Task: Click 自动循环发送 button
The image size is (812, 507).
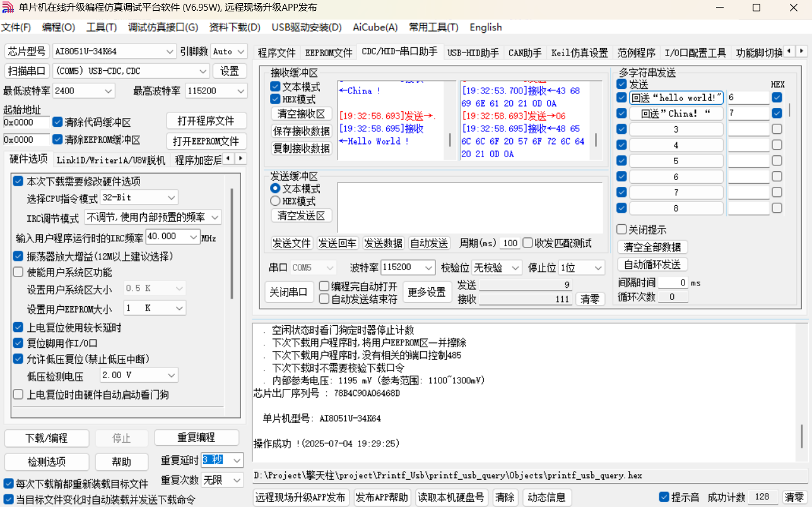Action: (652, 265)
